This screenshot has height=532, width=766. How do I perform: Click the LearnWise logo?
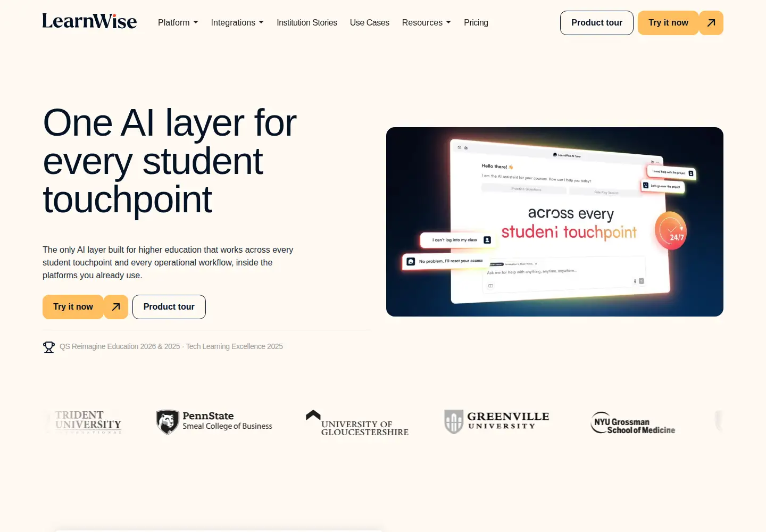click(89, 21)
